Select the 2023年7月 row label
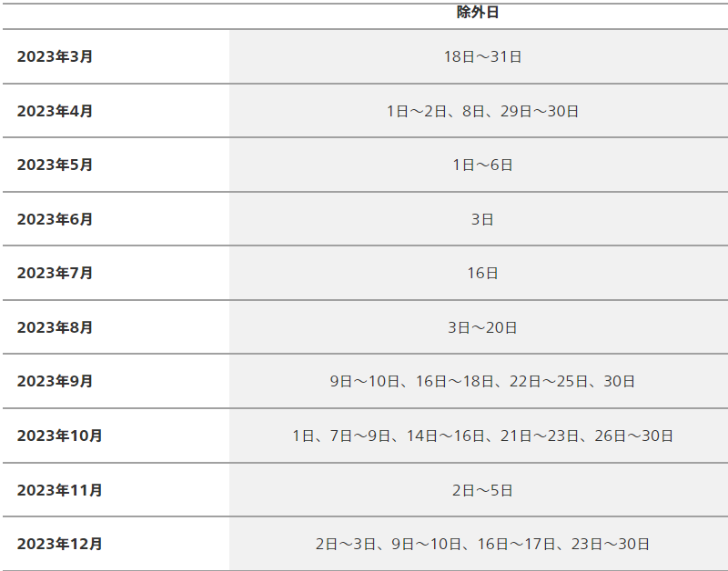The height and width of the screenshot is (571, 728). (55, 273)
